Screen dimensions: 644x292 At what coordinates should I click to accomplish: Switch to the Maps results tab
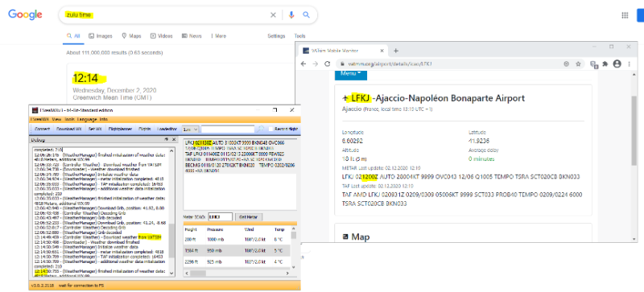point(131,36)
